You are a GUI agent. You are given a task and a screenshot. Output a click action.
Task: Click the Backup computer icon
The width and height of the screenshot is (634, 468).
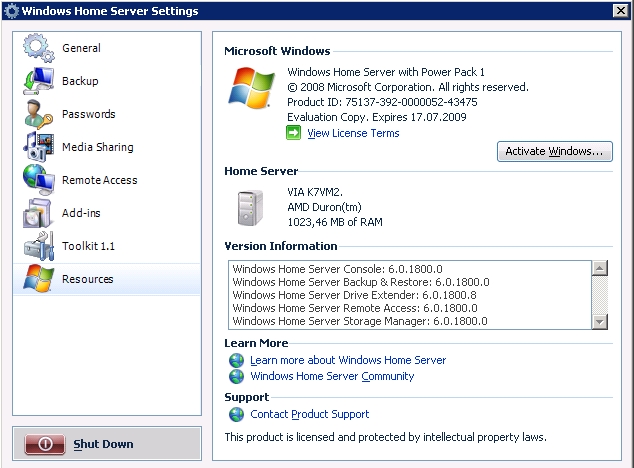pyautogui.click(x=38, y=81)
